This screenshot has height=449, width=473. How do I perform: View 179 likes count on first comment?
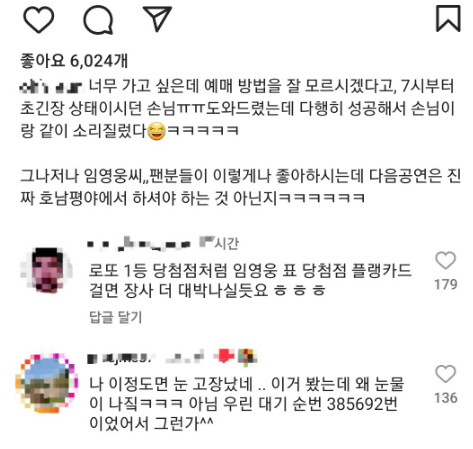point(445,284)
